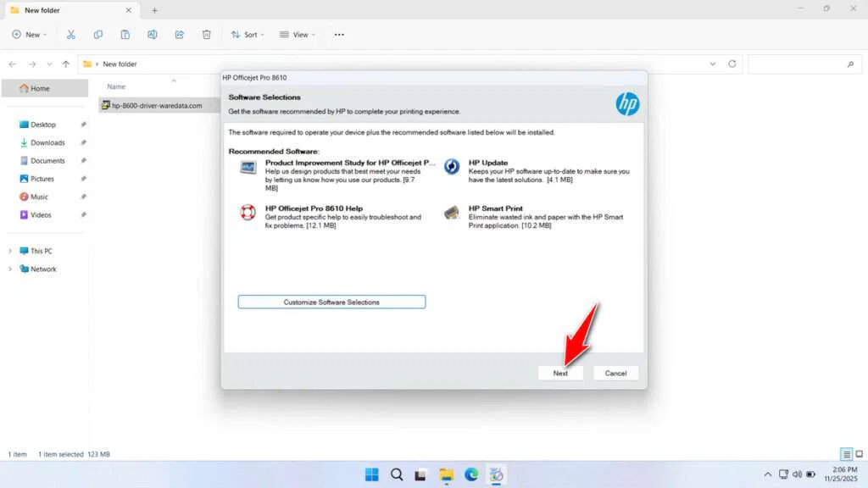This screenshot has width=868, height=488.
Task: Click the HP Smart Print printer icon
Action: (x=450, y=213)
